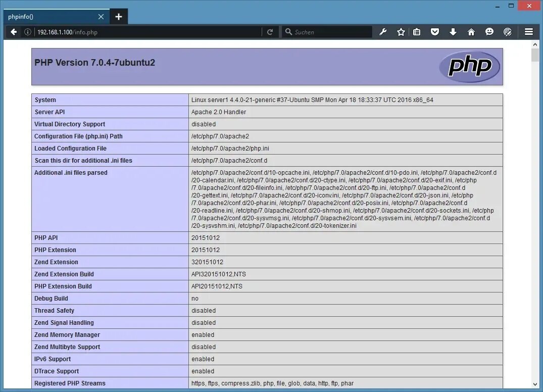Bookmark this page with the star icon
The width and height of the screenshot is (543, 392).
(x=401, y=31)
